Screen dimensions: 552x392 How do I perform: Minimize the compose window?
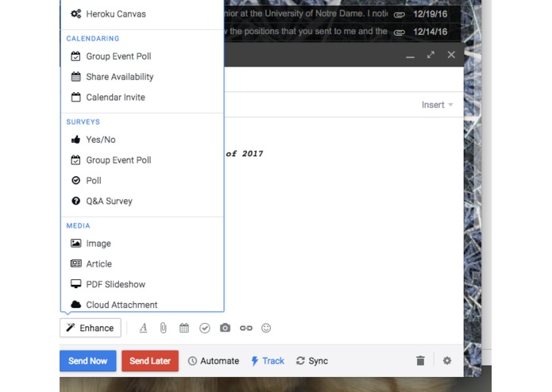click(410, 56)
